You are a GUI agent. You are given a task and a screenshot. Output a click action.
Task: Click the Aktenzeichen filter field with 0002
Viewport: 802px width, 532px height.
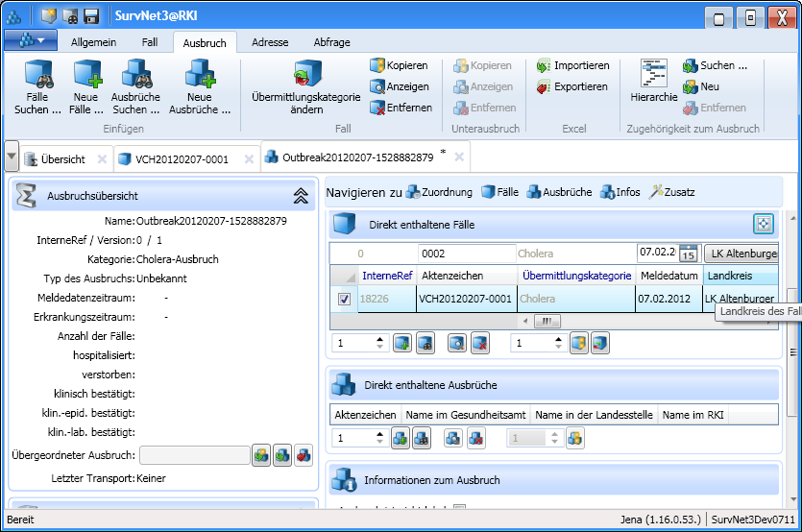(x=466, y=254)
